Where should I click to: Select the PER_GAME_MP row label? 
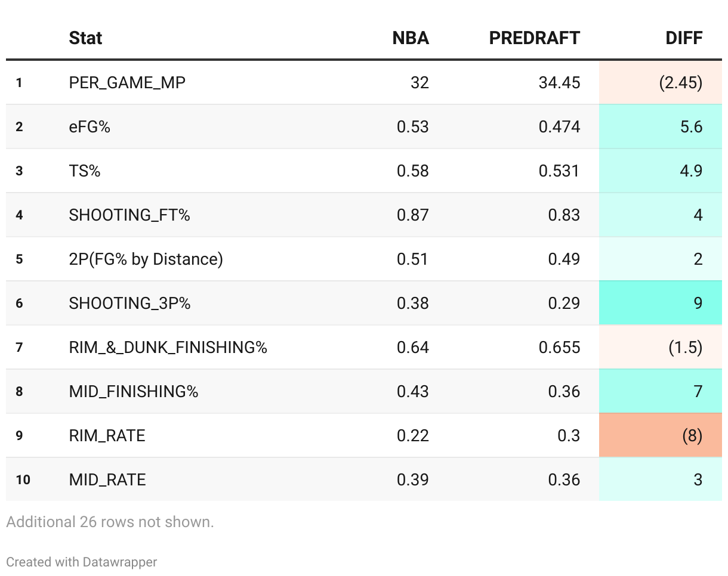tap(127, 82)
